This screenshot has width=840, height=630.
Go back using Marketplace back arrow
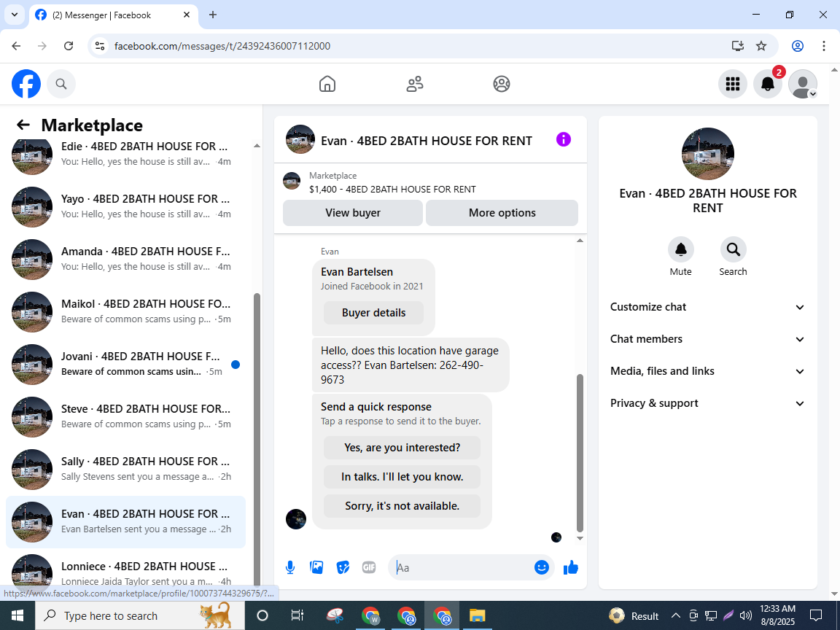tap(23, 125)
